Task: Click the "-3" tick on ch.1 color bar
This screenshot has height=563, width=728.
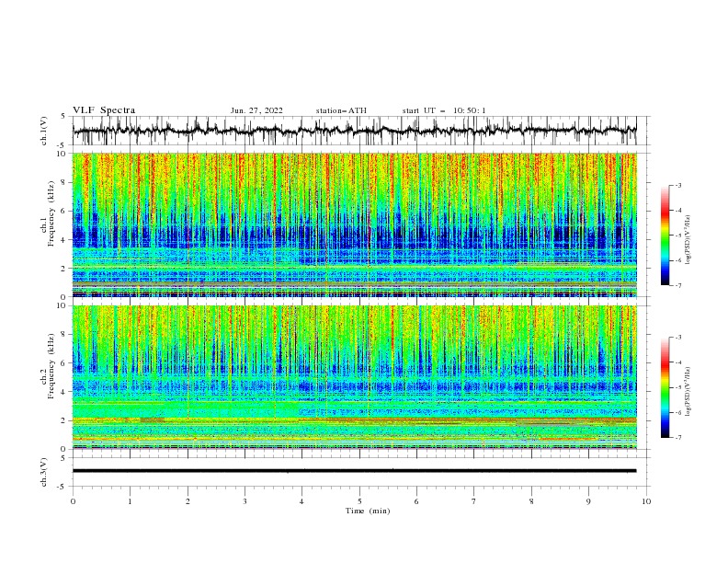Action: pyautogui.click(x=678, y=185)
